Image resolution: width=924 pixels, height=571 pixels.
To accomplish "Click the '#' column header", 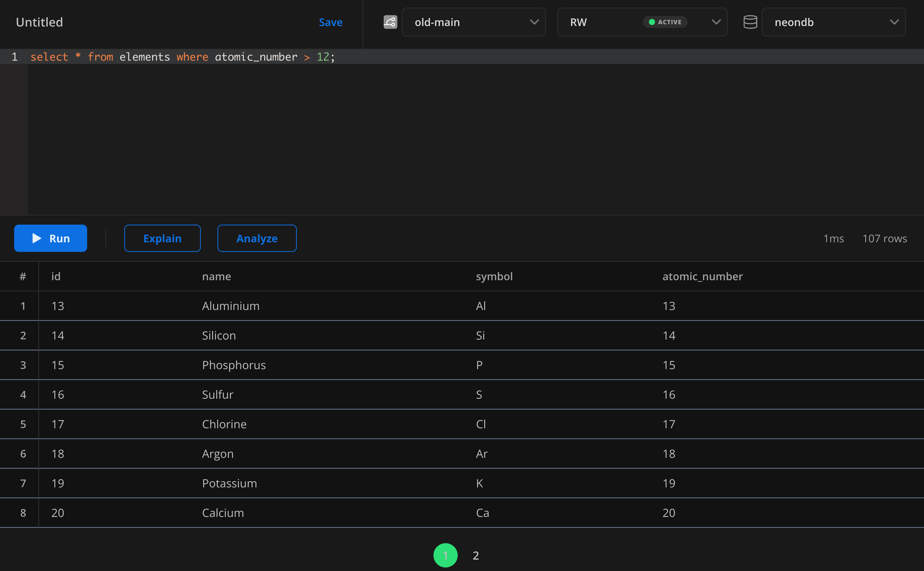I will click(23, 276).
